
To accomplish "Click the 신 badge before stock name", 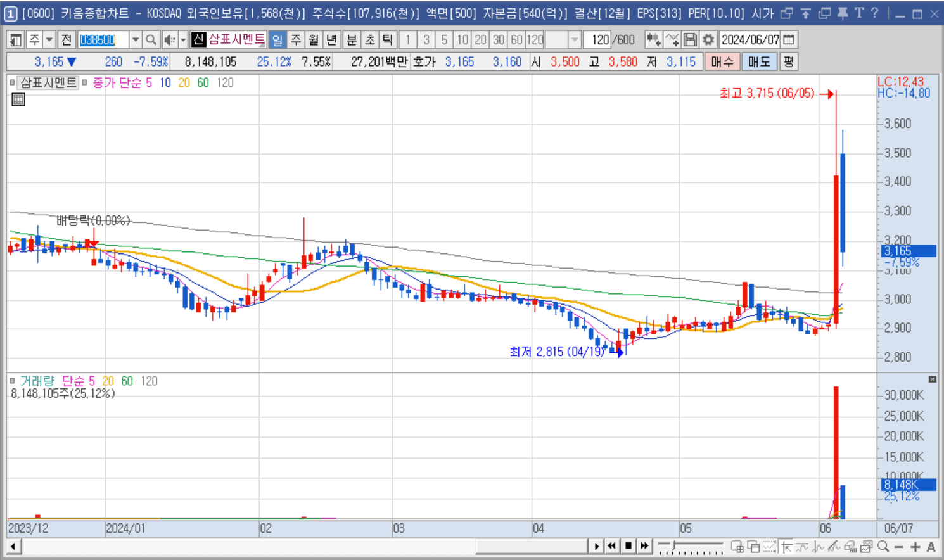I will coord(198,40).
